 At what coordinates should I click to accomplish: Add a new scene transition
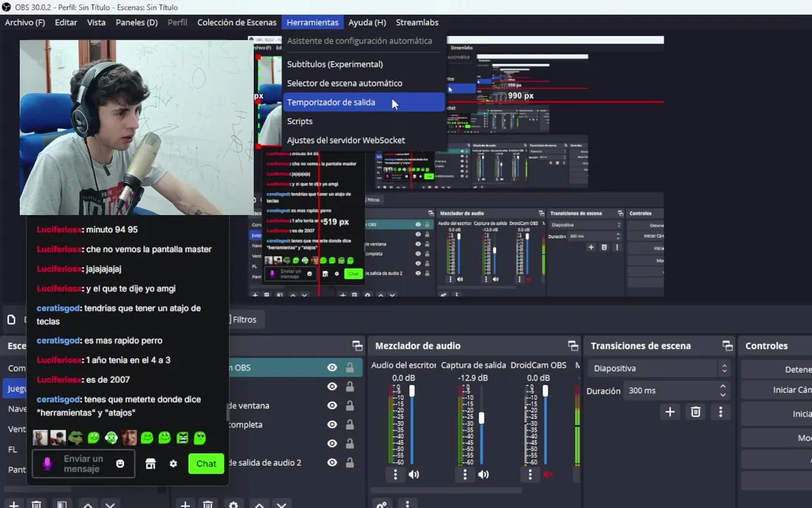tap(670, 411)
